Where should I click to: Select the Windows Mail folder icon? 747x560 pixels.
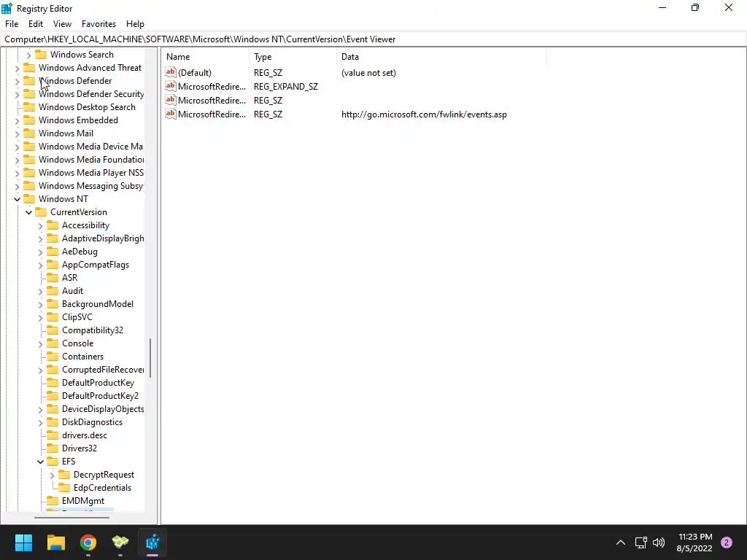29,133
